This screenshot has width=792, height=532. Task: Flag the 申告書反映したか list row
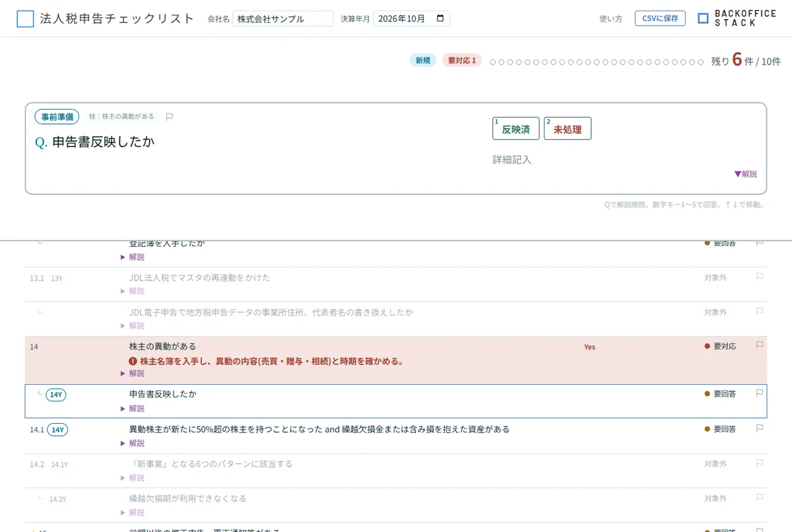pos(760,393)
